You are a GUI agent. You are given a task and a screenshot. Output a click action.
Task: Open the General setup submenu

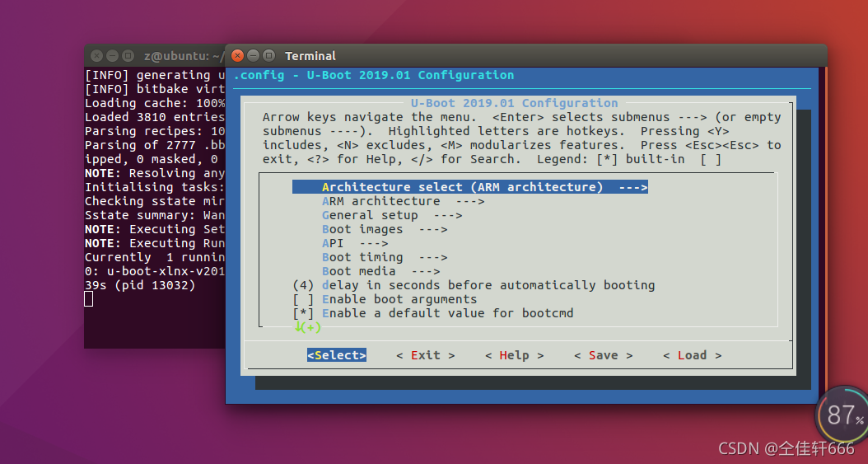tap(392, 215)
